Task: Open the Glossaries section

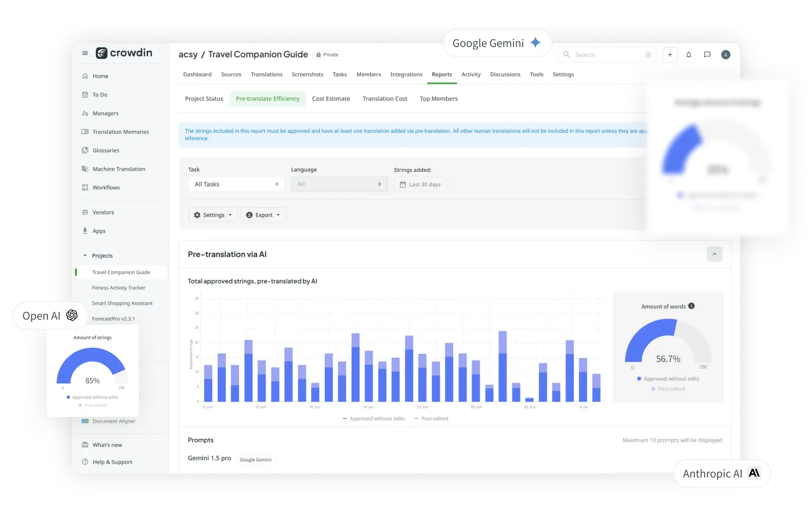Action: click(x=106, y=150)
